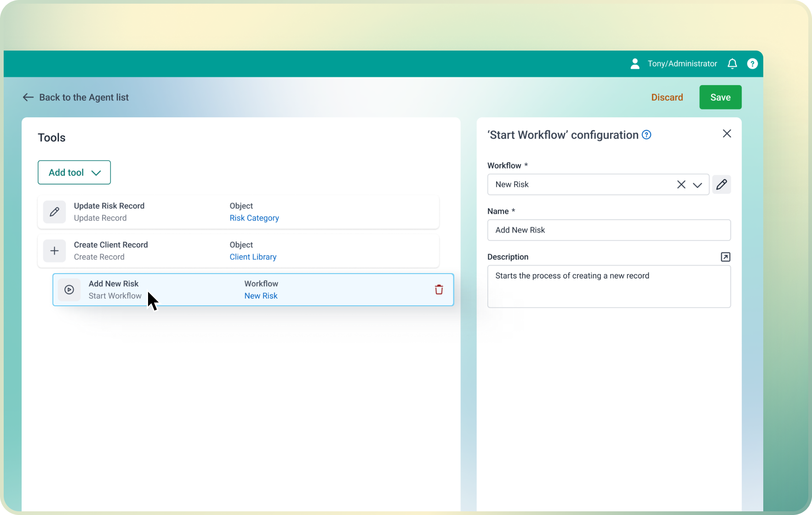Expand the Workflow selection dropdown
Viewport: 812px width, 515px height.
point(698,184)
